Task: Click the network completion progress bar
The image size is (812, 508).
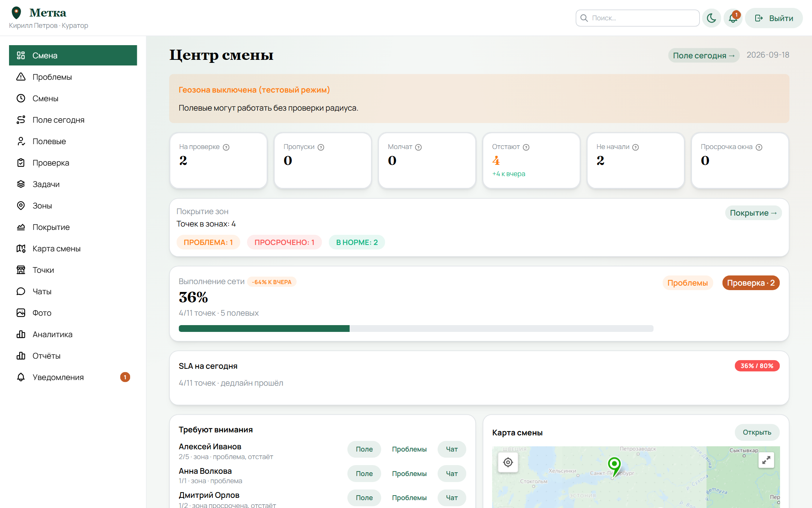Action: point(416,329)
